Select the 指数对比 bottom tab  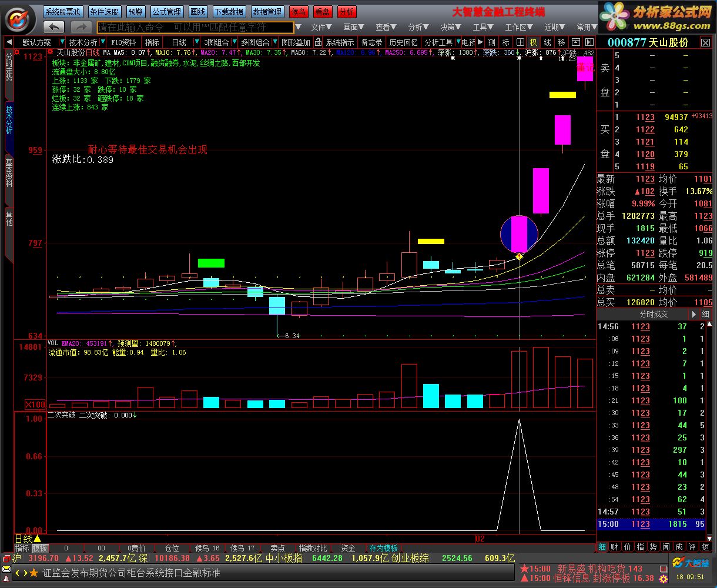312,548
